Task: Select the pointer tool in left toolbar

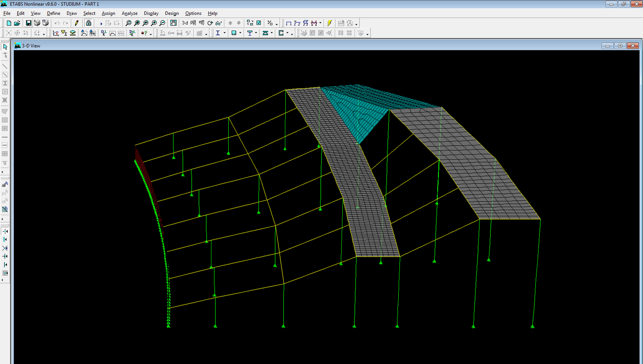Action: (5, 47)
